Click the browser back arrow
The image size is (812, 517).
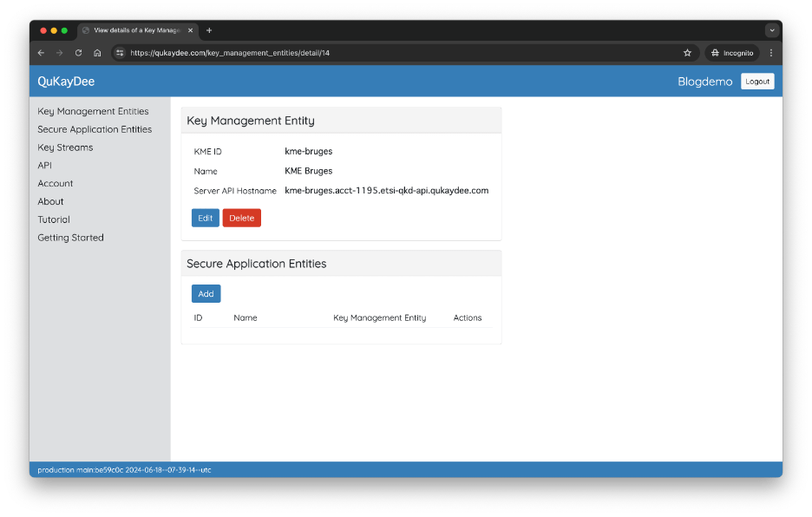[x=41, y=53]
